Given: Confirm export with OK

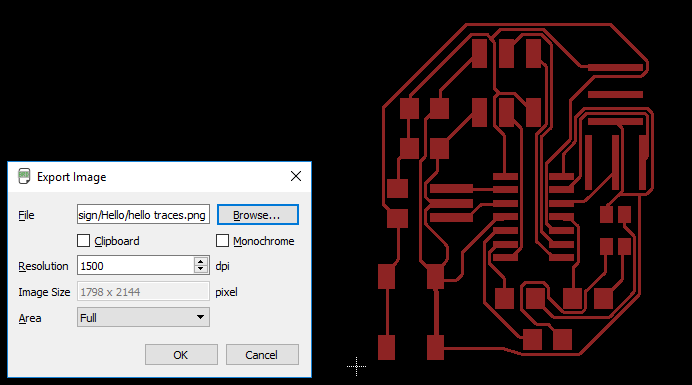Looking at the screenshot, I should 181,355.
